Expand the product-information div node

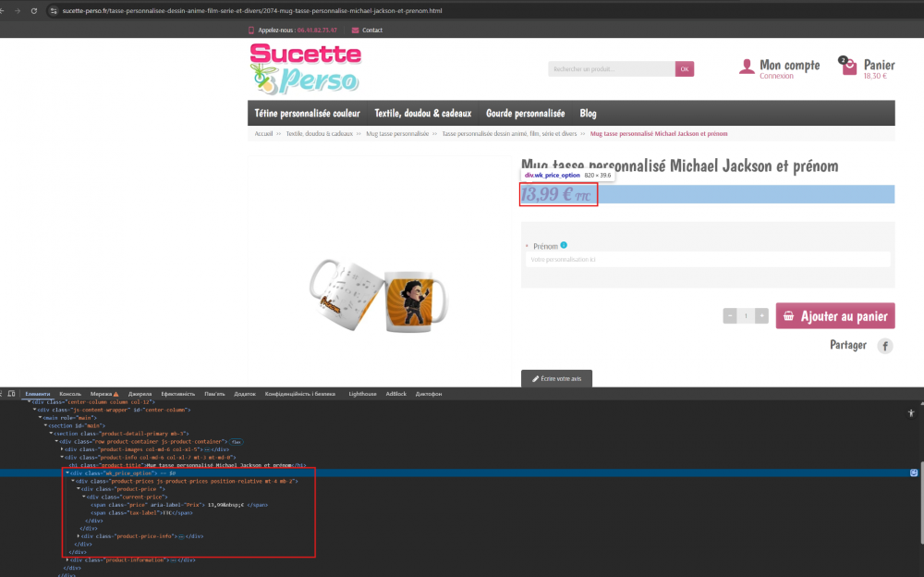point(67,559)
